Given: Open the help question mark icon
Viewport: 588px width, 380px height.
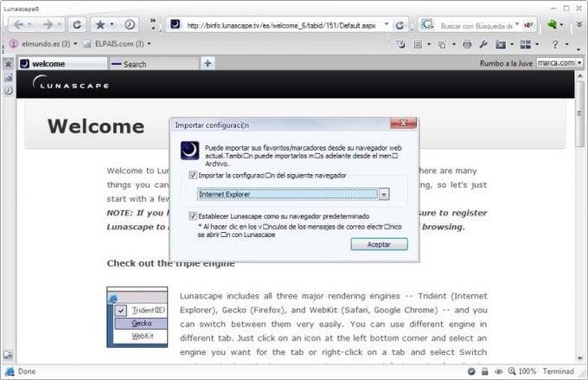Looking at the screenshot, I should [554, 44].
